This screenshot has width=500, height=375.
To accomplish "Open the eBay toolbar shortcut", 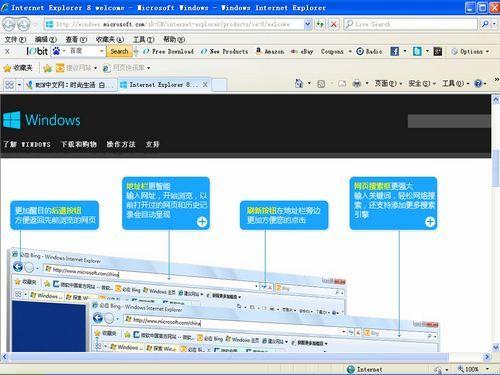I will 302,51.
